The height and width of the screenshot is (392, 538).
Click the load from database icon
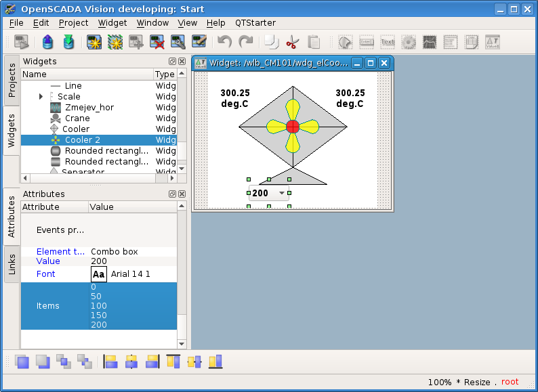(47, 42)
